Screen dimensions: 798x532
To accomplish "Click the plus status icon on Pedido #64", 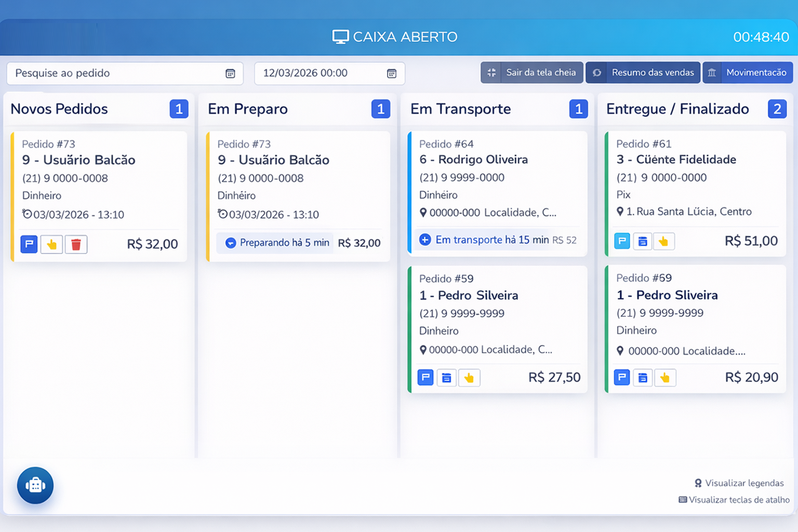I will pyautogui.click(x=425, y=240).
